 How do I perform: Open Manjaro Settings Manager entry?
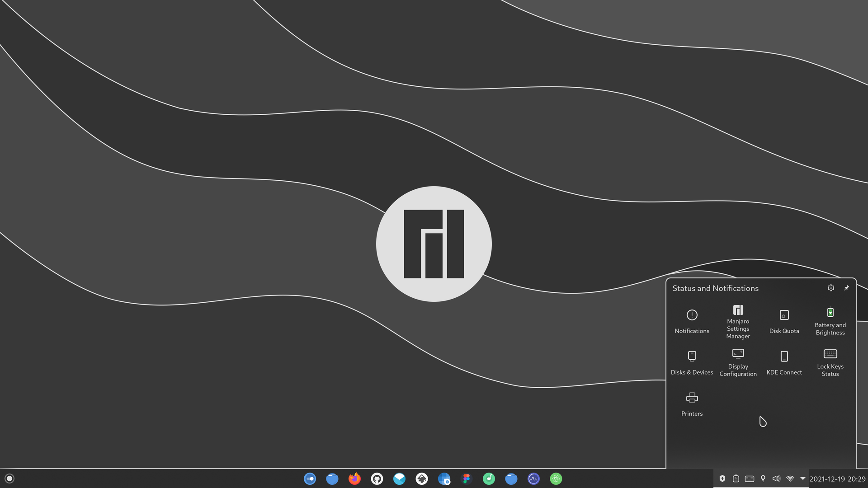tap(738, 322)
